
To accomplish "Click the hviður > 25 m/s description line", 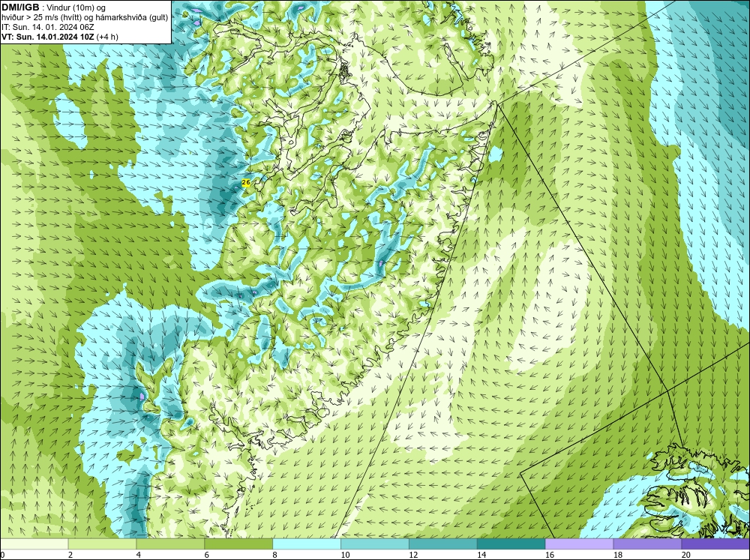I will tap(85, 18).
